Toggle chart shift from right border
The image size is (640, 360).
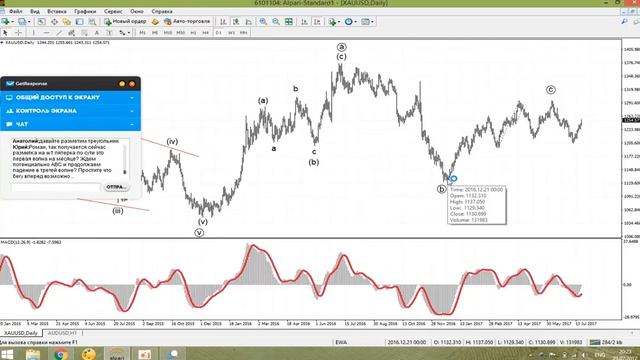pyautogui.click(x=317, y=22)
